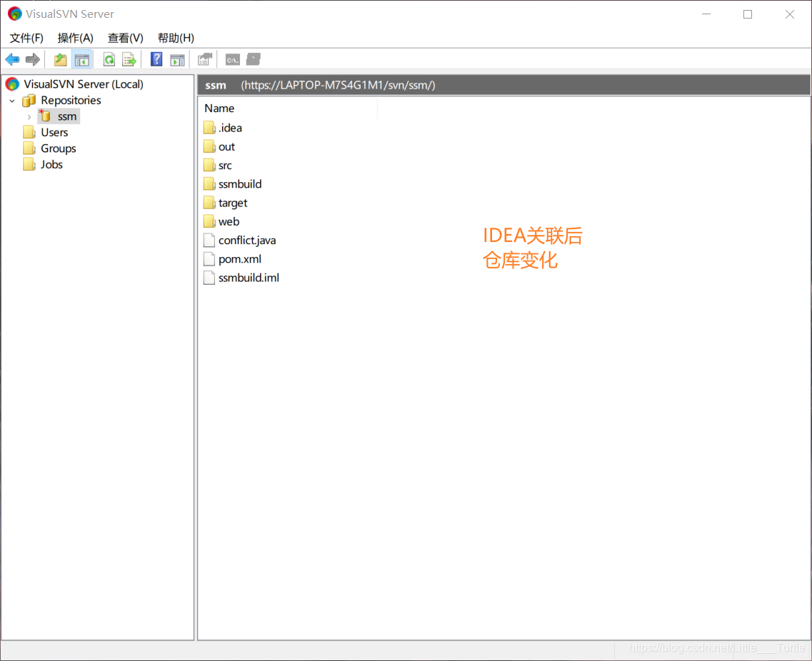The image size is (812, 661).
Task: Minimize the VisualSVN Server window
Action: point(706,14)
